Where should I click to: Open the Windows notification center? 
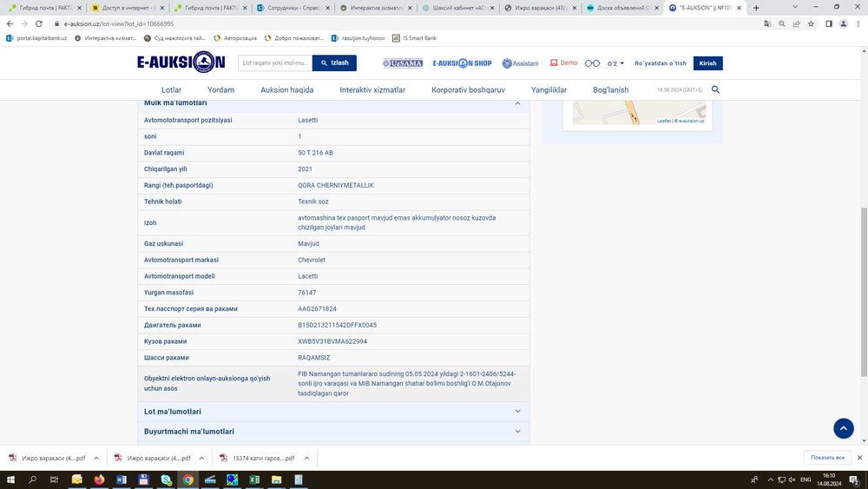click(x=855, y=480)
